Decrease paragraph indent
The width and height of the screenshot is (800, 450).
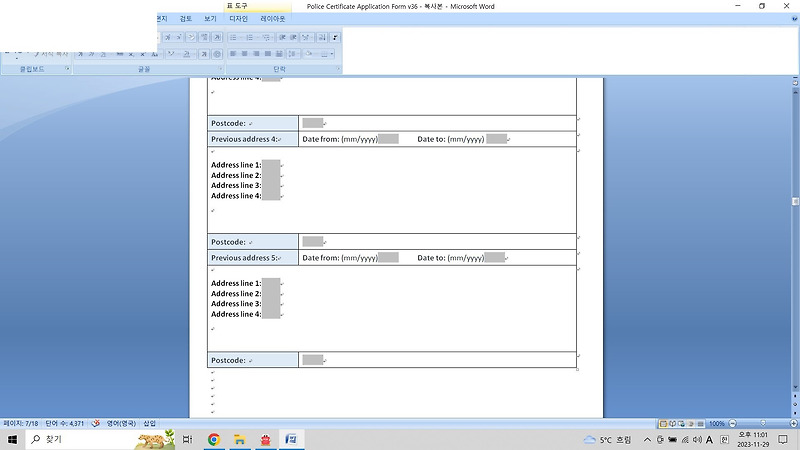point(282,37)
